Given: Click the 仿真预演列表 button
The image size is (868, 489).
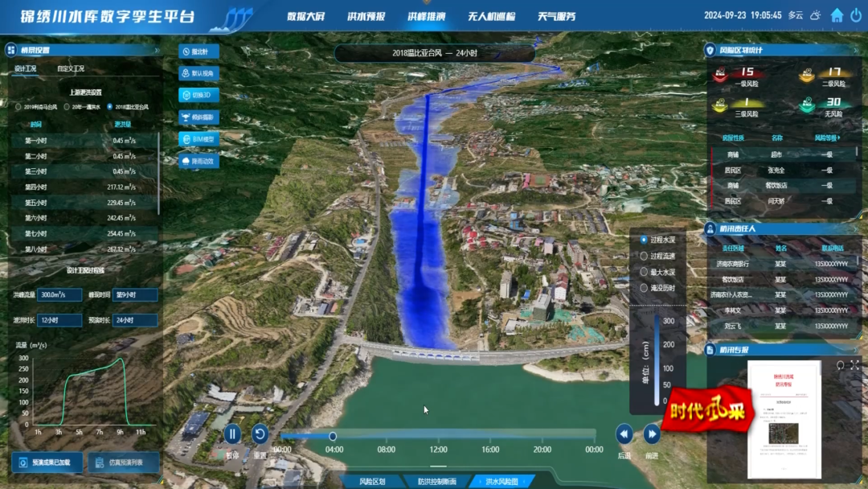Looking at the screenshot, I should tap(123, 462).
